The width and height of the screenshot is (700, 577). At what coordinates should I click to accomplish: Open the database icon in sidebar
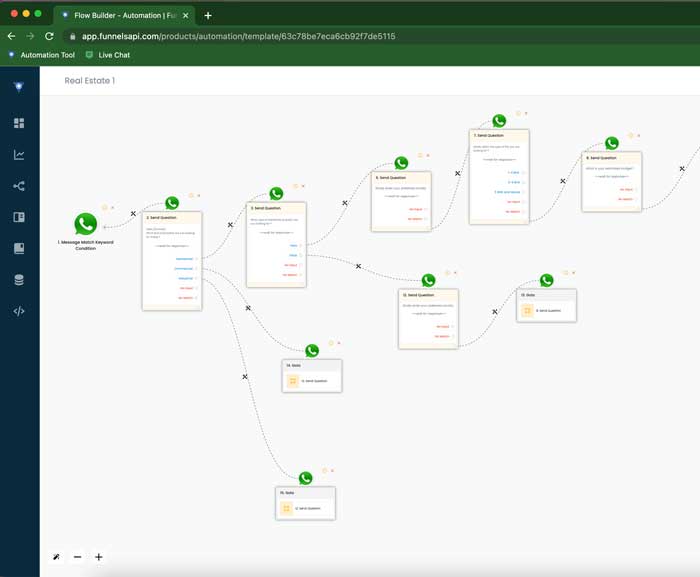(x=19, y=280)
